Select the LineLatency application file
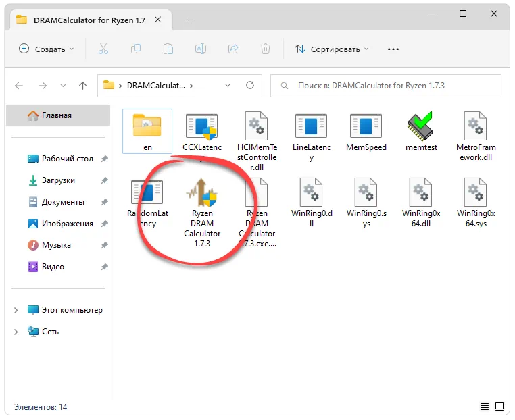This screenshot has height=420, width=515. pos(312,137)
